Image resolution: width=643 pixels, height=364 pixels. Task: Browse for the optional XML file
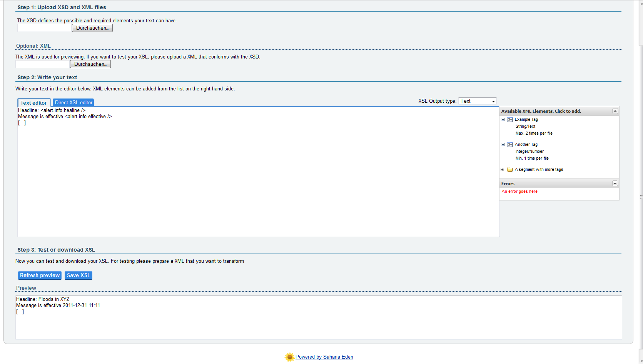(x=90, y=64)
